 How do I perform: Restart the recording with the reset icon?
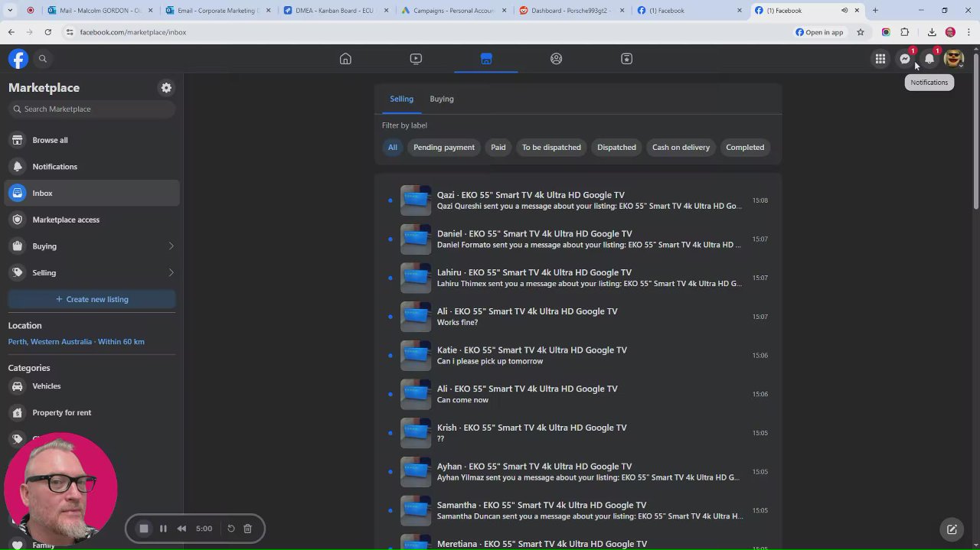(230, 529)
